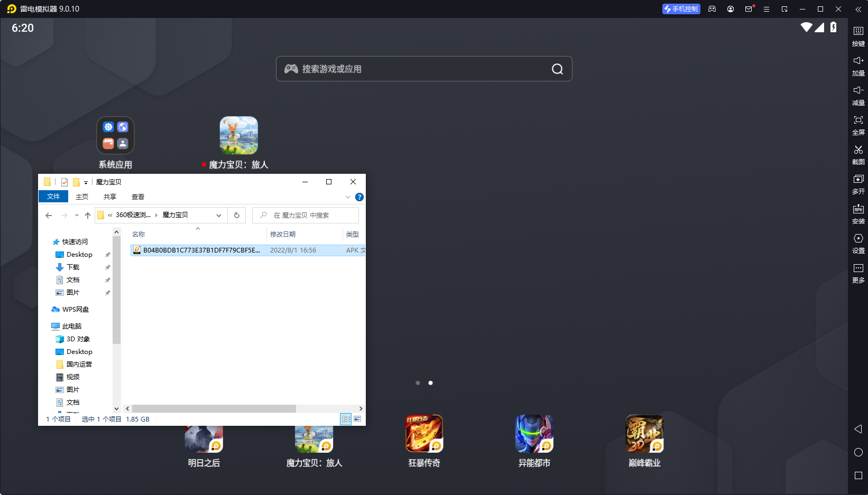Click the 更多 more tools button
868x495 pixels.
pos(858,273)
